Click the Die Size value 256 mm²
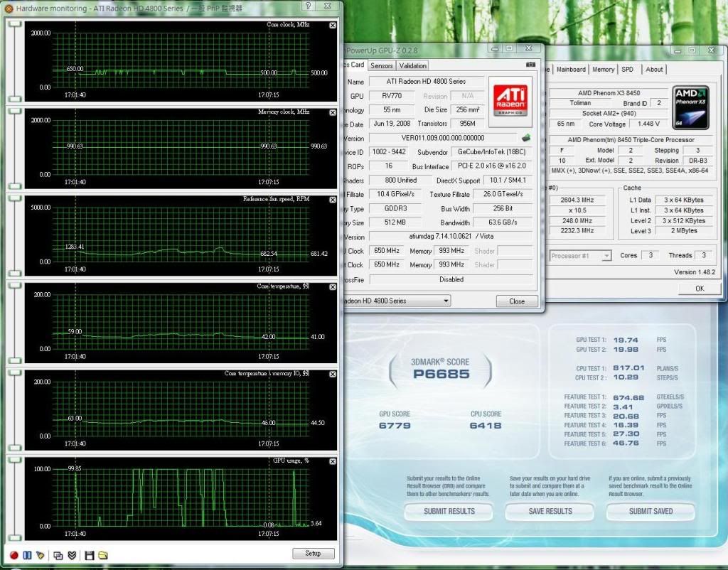 coord(468,110)
